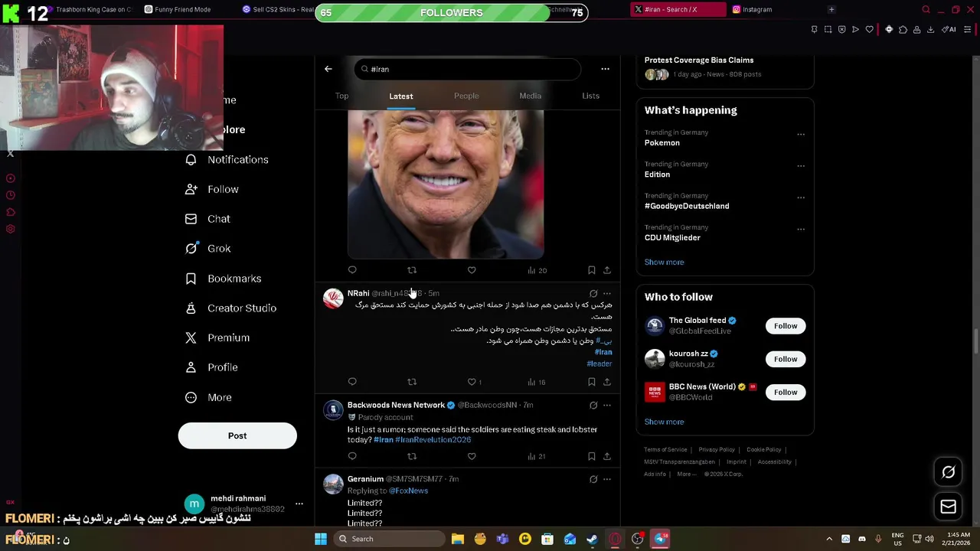Image resolution: width=980 pixels, height=551 pixels.
Task: Click the page scrollbar thumb
Action: coord(975,341)
